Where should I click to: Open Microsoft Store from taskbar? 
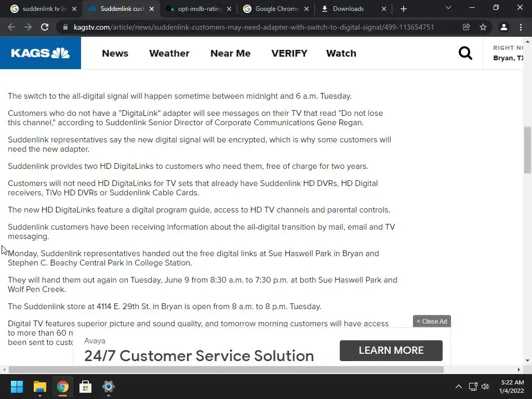point(86,387)
